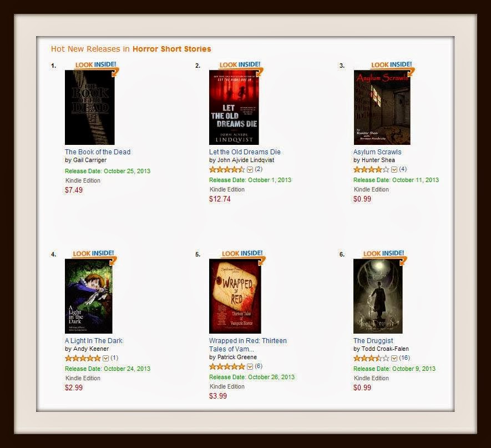
Task: Open The Book of the Dead title link
Action: pos(98,152)
